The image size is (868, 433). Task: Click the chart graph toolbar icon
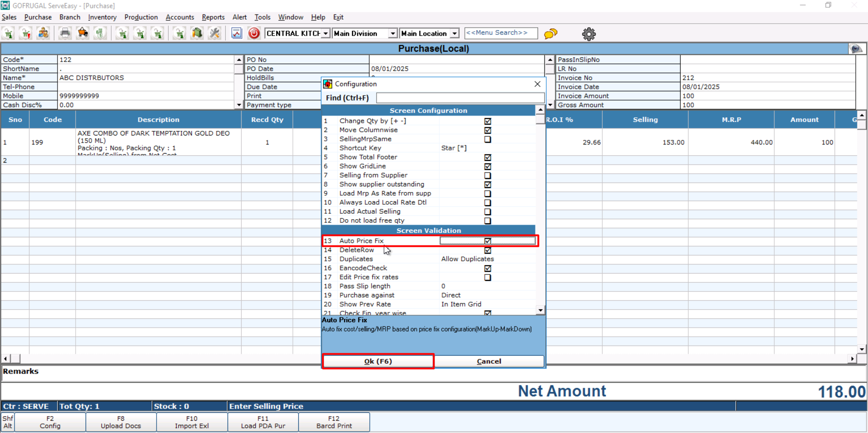click(237, 33)
